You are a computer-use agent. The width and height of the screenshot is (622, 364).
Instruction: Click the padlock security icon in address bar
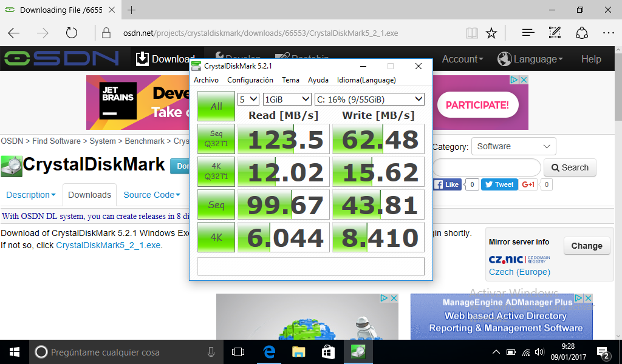click(106, 33)
